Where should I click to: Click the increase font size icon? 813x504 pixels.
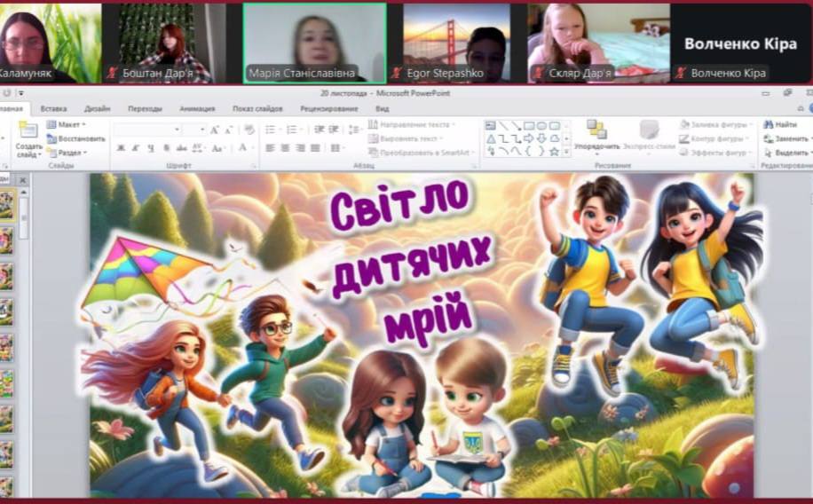(x=215, y=130)
